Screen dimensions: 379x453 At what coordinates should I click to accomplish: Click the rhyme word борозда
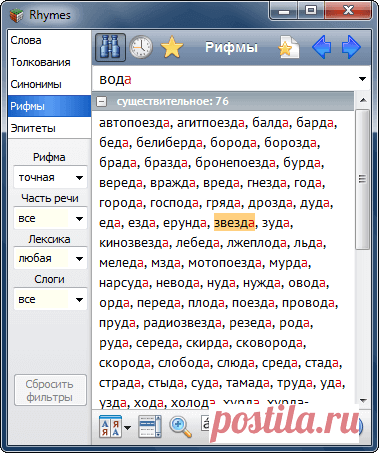click(x=290, y=143)
